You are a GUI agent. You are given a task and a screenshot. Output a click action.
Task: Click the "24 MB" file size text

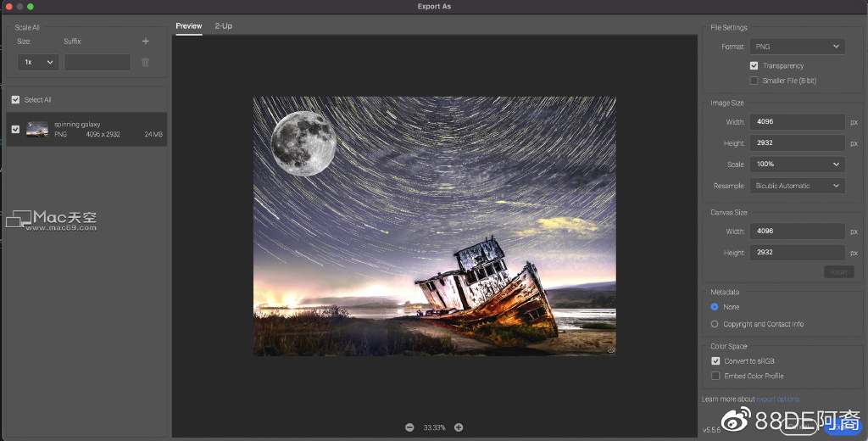[153, 134]
